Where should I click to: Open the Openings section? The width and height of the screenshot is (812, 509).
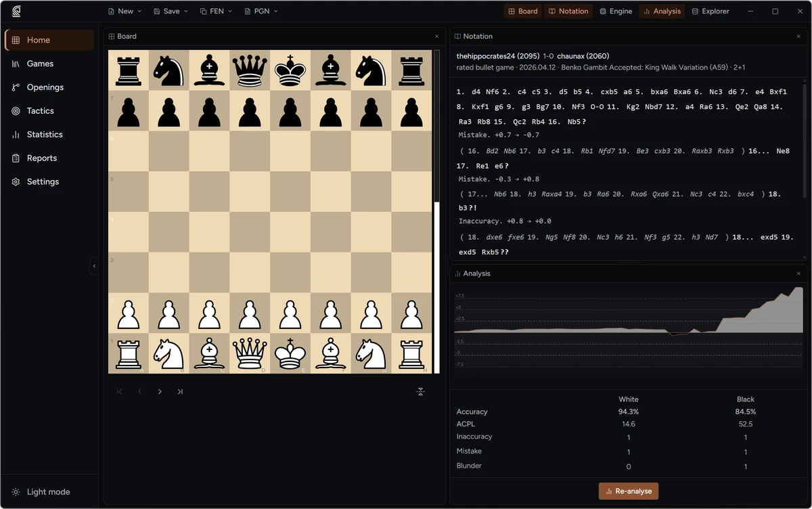49,87
